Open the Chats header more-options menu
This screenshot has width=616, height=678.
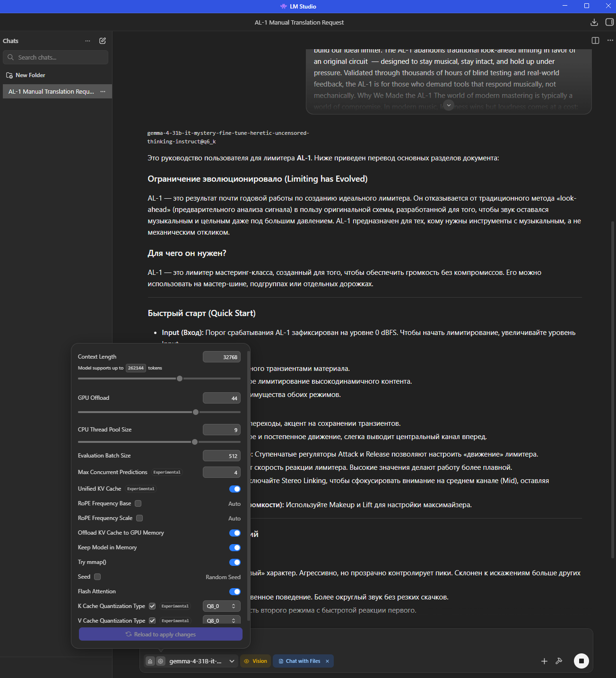coord(87,41)
